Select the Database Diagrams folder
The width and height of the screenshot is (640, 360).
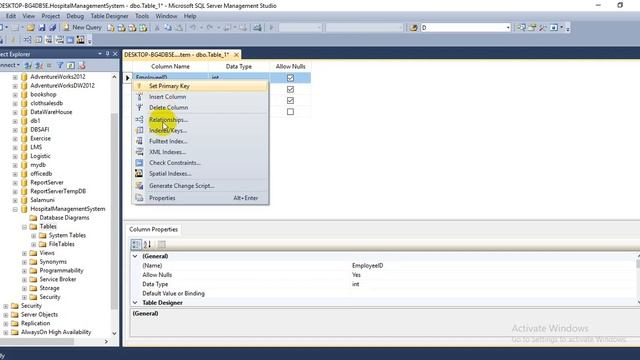[x=64, y=218]
